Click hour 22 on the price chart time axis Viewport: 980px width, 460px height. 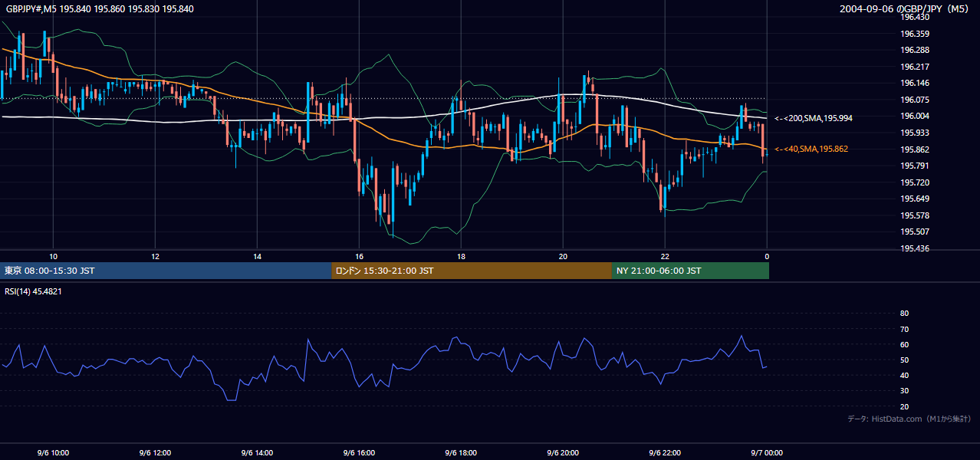tap(665, 256)
